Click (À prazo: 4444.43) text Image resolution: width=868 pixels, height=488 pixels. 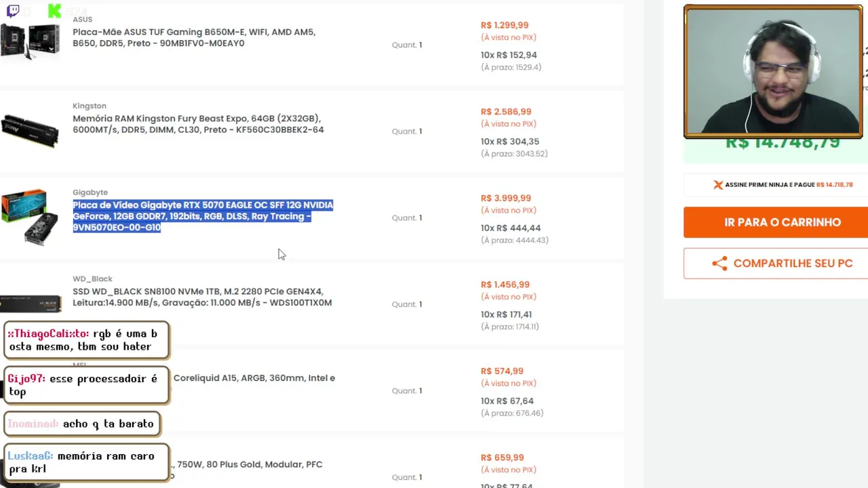click(x=515, y=240)
